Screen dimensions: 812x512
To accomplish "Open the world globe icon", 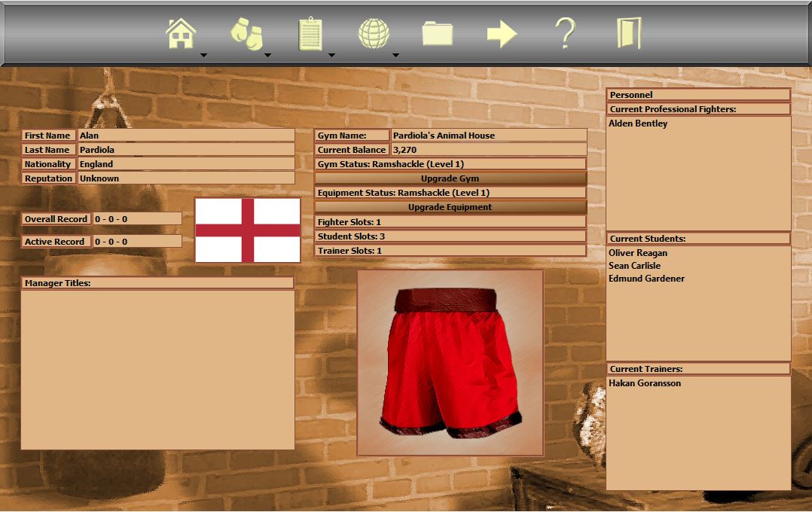I will coord(374,34).
